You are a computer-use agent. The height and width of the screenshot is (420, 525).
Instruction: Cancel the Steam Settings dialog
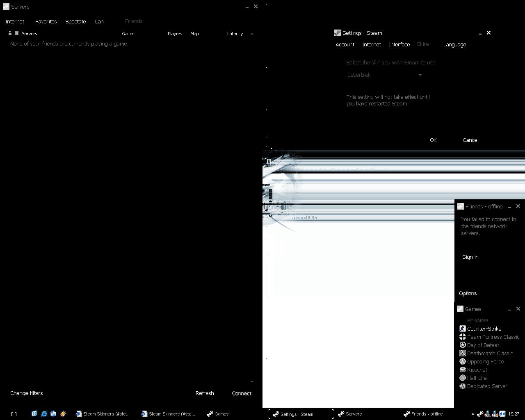pyautogui.click(x=470, y=140)
